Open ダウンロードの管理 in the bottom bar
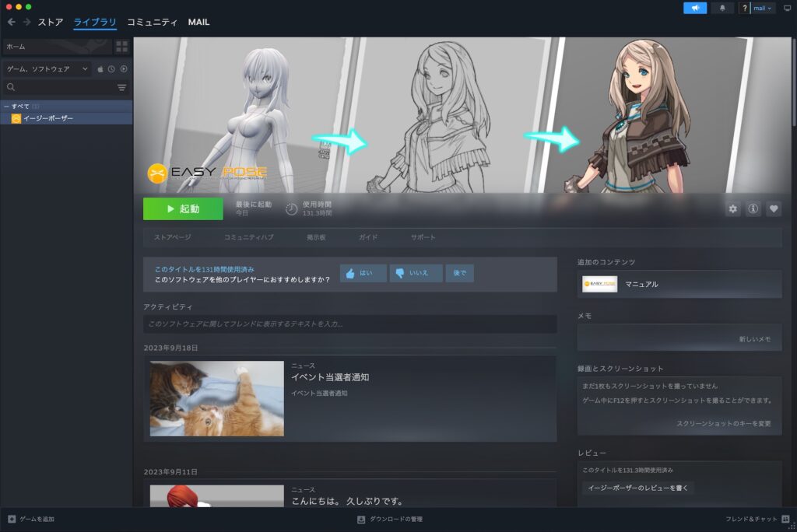797x532 pixels. pyautogui.click(x=390, y=520)
